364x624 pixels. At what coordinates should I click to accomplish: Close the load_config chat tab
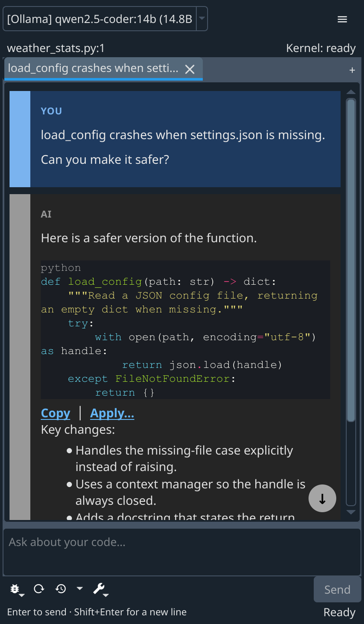coord(190,69)
